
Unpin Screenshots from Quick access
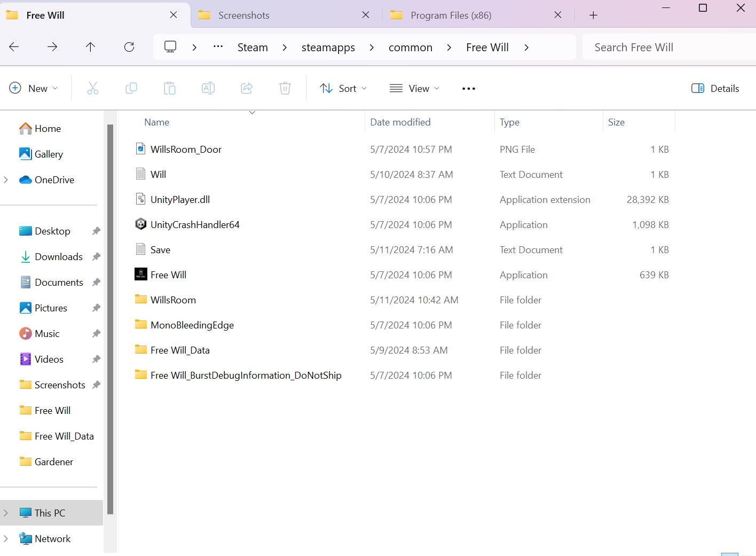[x=96, y=385]
